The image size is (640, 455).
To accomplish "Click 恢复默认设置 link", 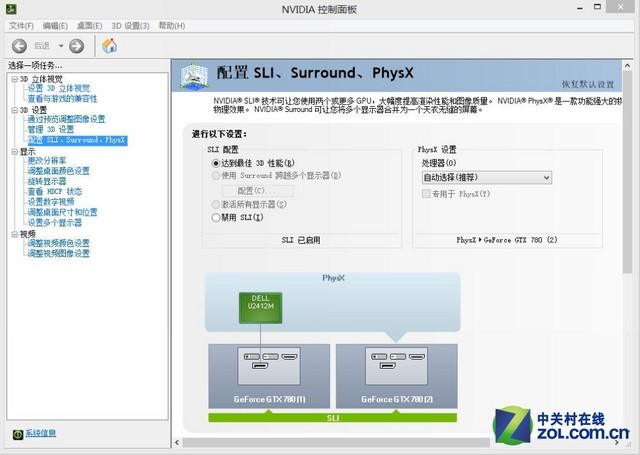I will coord(588,84).
